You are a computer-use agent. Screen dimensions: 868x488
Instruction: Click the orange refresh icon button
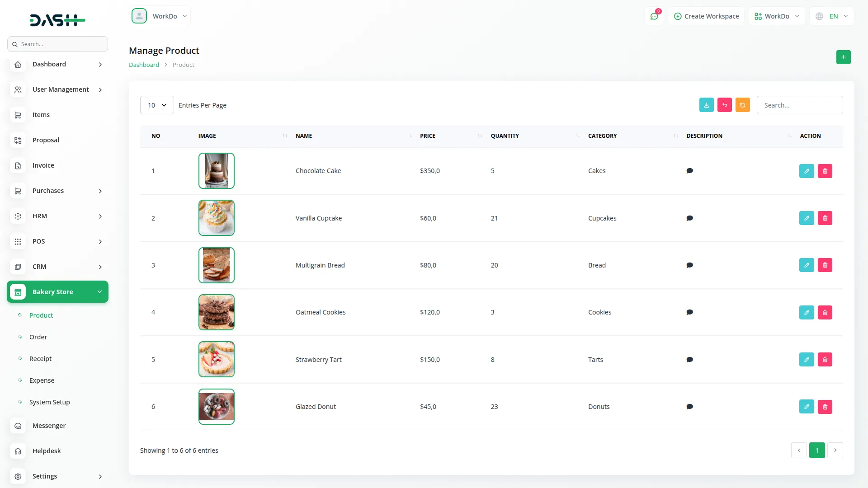(742, 105)
